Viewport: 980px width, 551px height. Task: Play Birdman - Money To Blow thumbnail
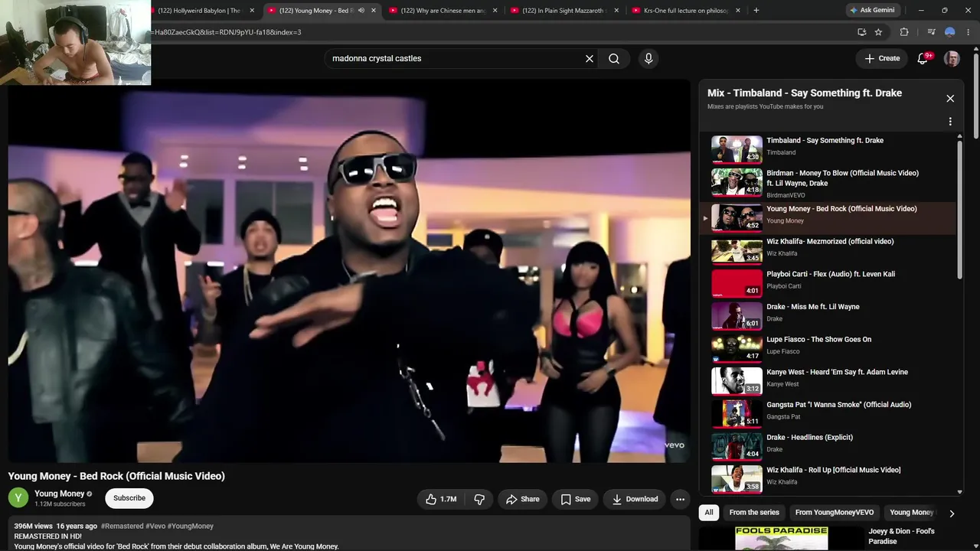click(737, 182)
